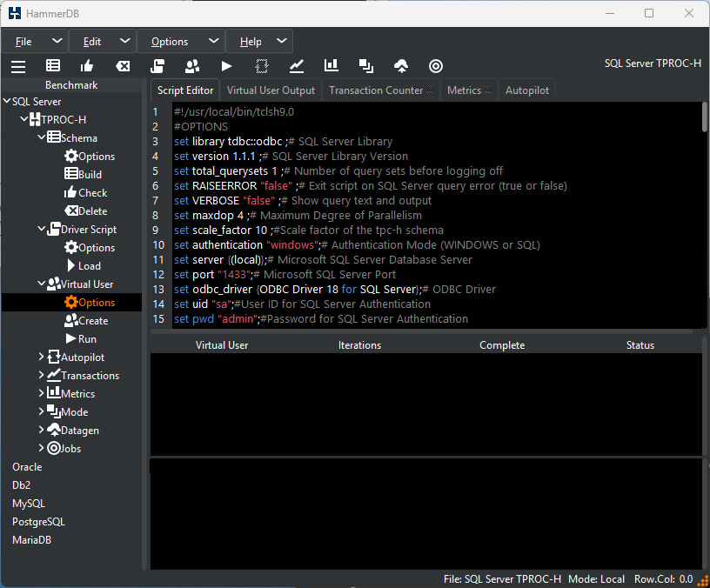Choose Oracle in the benchmark tree
The height and width of the screenshot is (588, 710).
[27, 467]
